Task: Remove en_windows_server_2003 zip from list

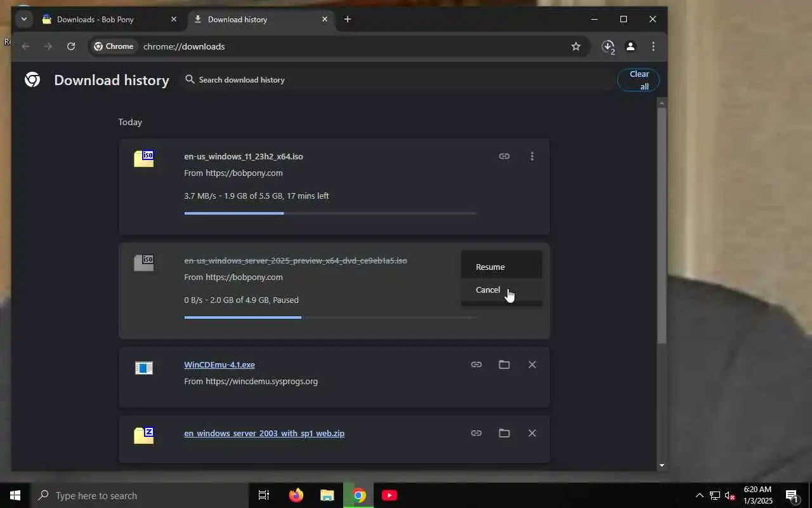Action: [532, 433]
